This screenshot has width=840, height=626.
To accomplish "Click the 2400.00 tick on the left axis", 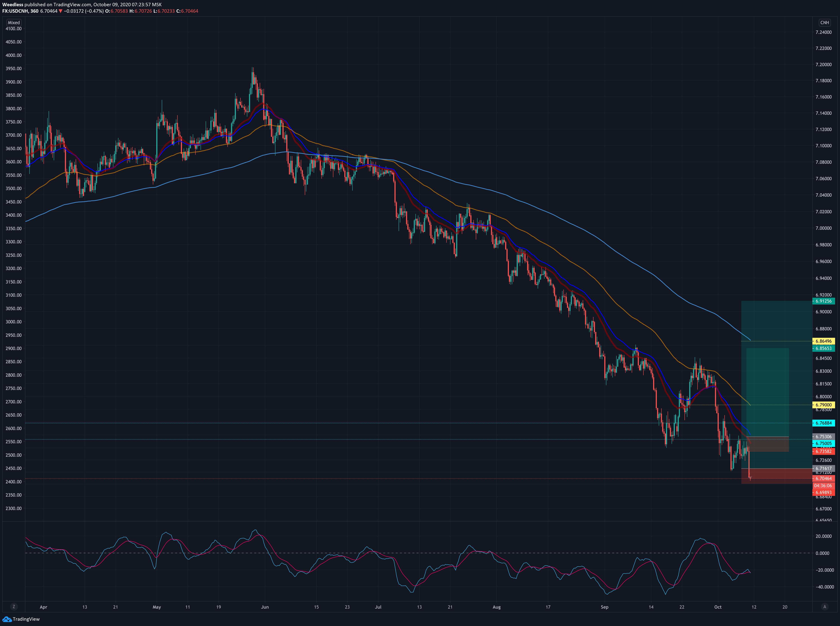I will click(x=14, y=482).
